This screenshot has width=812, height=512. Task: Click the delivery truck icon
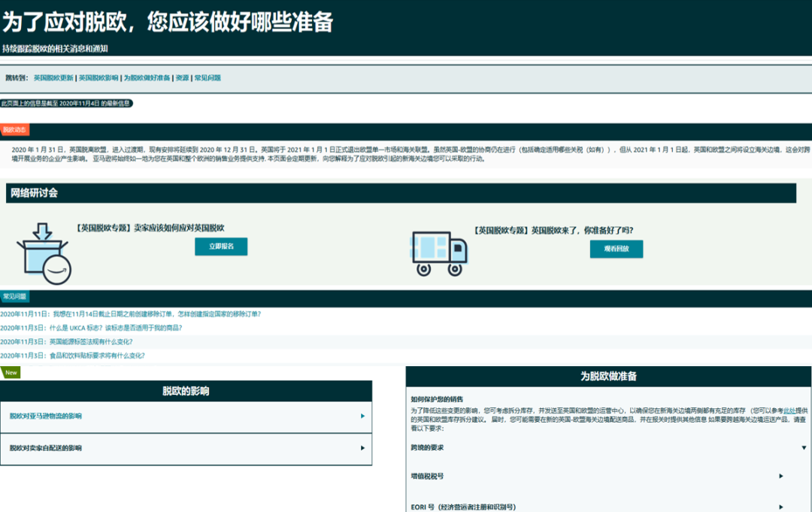point(440,253)
